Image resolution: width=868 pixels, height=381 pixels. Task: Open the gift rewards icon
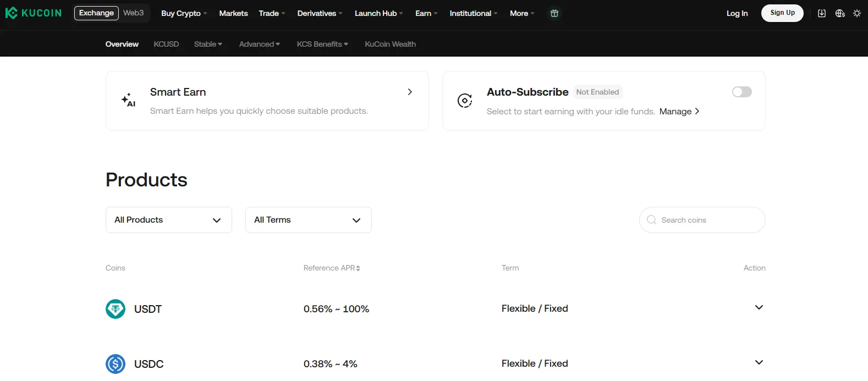pyautogui.click(x=554, y=13)
